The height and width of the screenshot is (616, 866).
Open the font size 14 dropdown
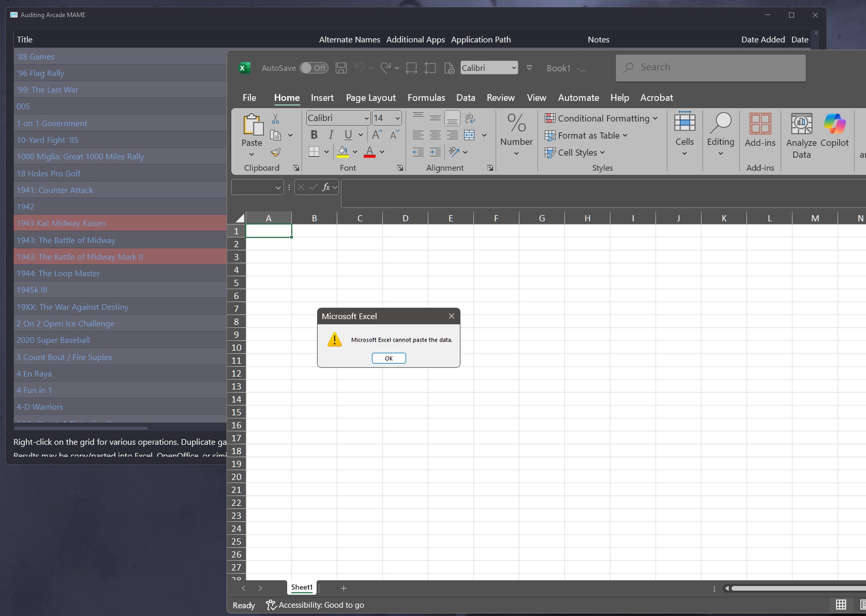(397, 118)
